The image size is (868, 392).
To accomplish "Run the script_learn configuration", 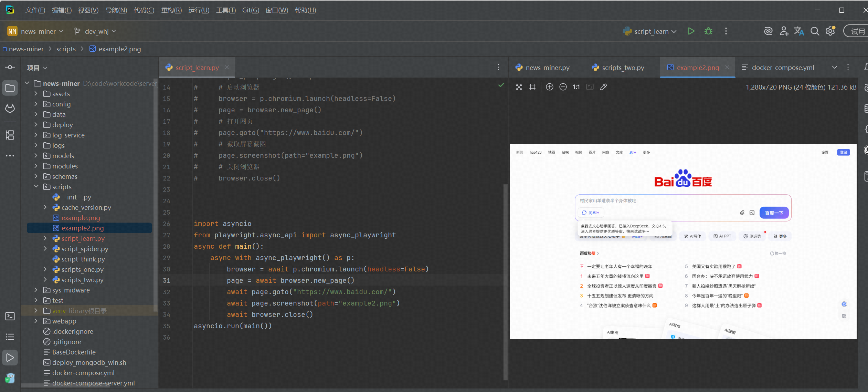I will point(691,31).
